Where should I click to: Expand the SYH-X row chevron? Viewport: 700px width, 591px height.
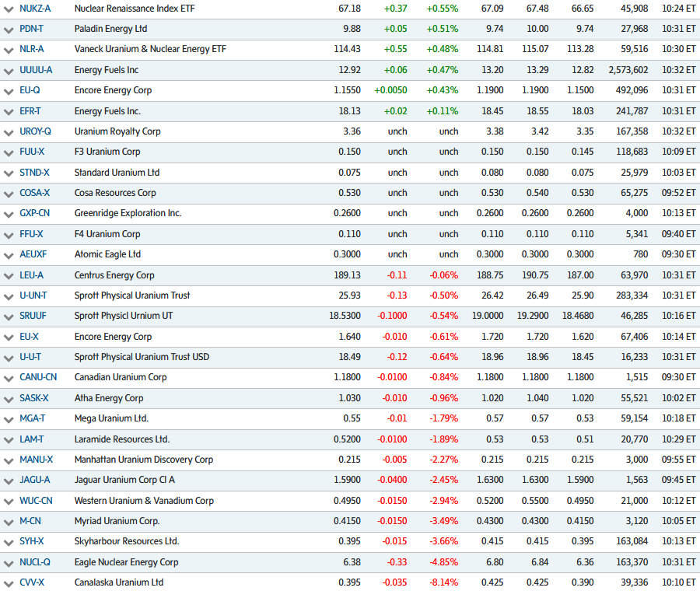pos(9,544)
